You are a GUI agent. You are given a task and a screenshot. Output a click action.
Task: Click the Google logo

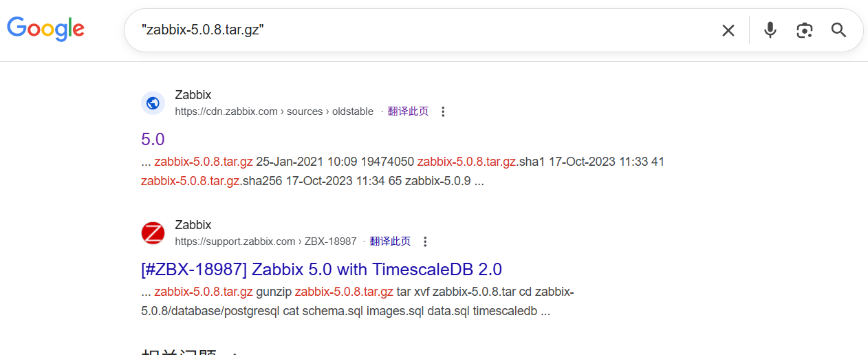point(45,29)
